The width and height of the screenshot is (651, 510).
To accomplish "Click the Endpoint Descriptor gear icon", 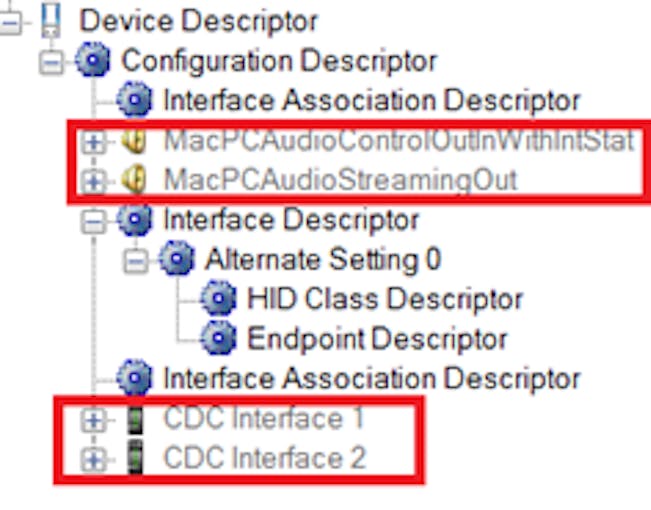I will [219, 338].
